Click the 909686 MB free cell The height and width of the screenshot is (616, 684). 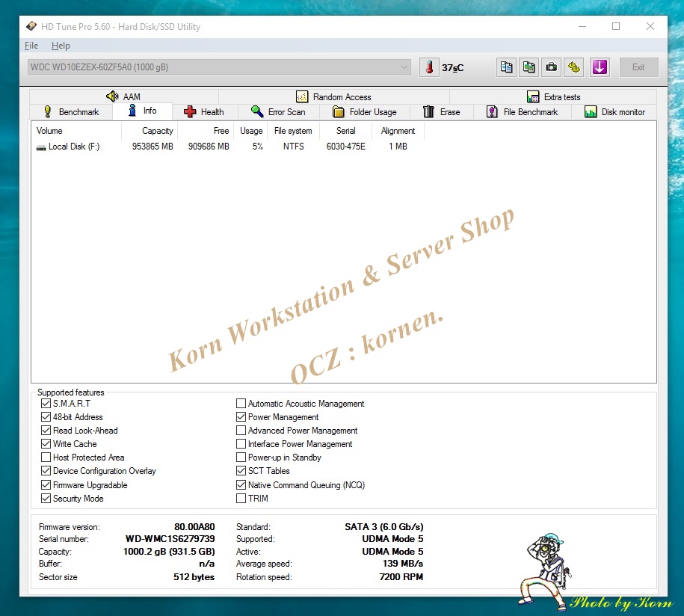click(209, 147)
